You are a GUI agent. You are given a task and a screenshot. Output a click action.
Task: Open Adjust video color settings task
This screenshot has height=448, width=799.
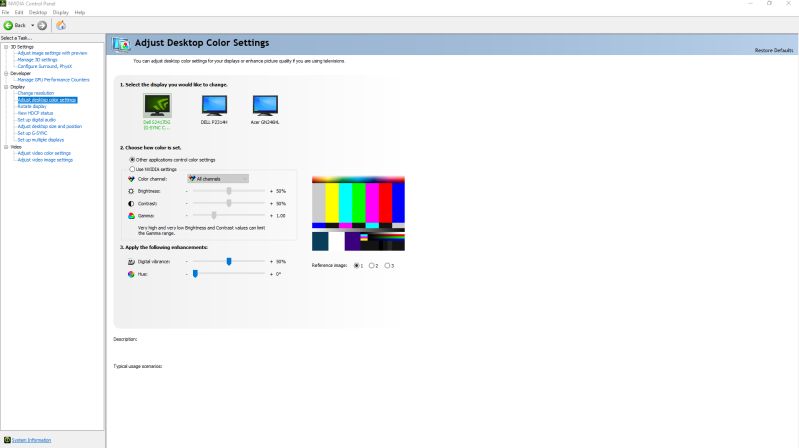(x=44, y=153)
